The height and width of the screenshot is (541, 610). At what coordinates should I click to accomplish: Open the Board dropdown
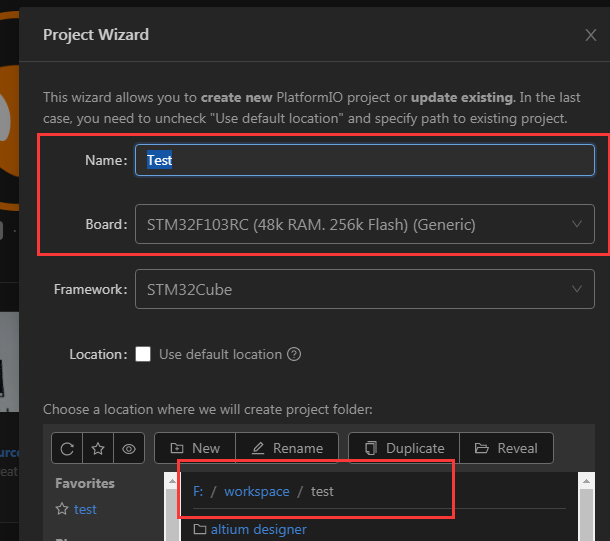[x=365, y=224]
